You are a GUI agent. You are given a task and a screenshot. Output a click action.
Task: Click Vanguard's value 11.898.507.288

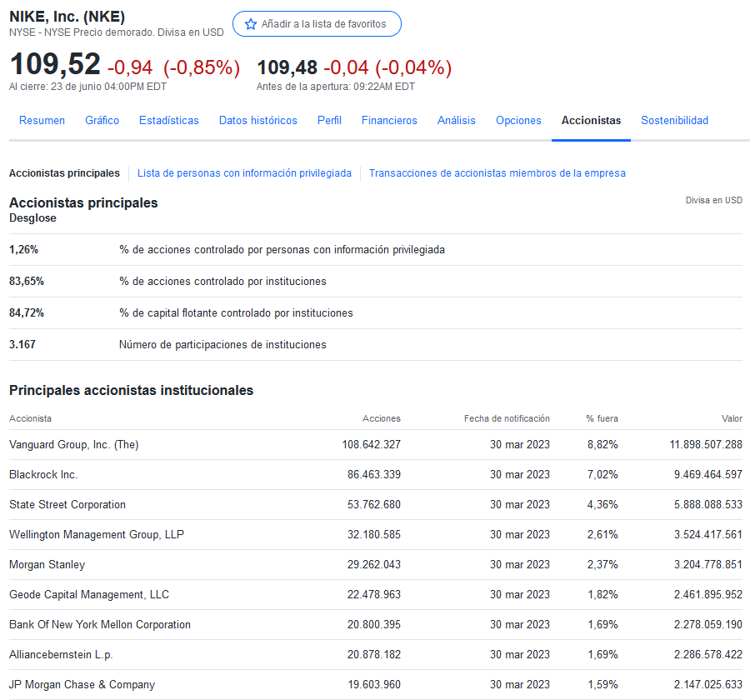[706, 445]
